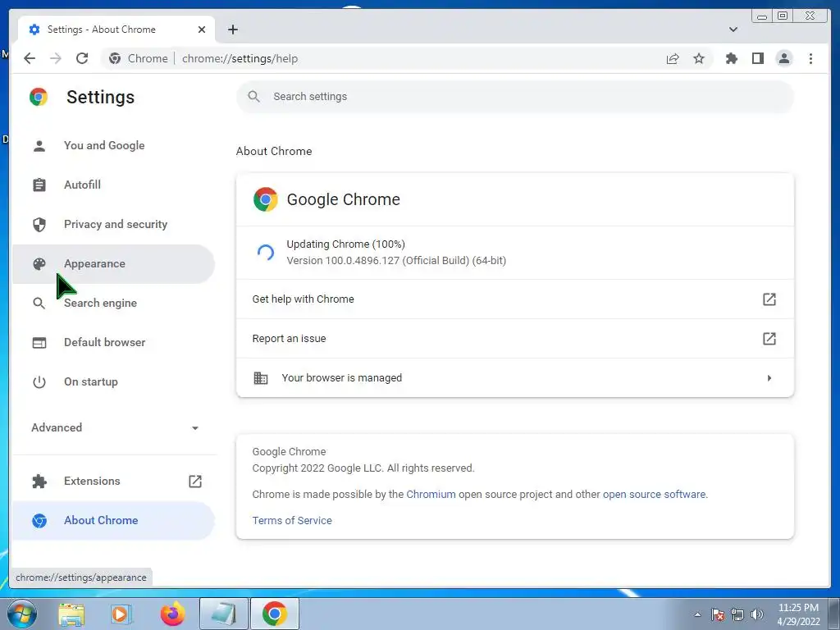Open On startup settings
The height and width of the screenshot is (630, 840).
[113, 382]
